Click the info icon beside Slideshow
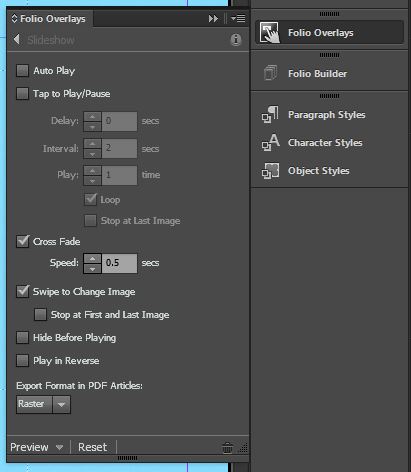 (x=236, y=40)
